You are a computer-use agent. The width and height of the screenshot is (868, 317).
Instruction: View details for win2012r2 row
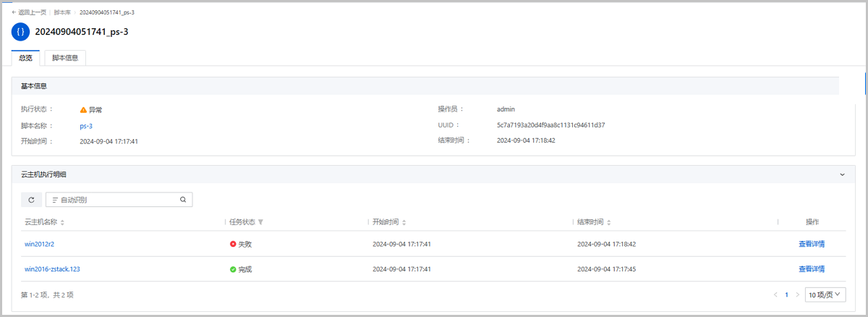coord(811,244)
